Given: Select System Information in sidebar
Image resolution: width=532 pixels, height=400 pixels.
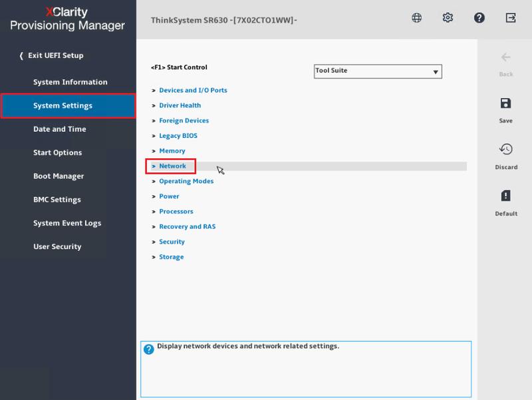Looking at the screenshot, I should 70,83.
